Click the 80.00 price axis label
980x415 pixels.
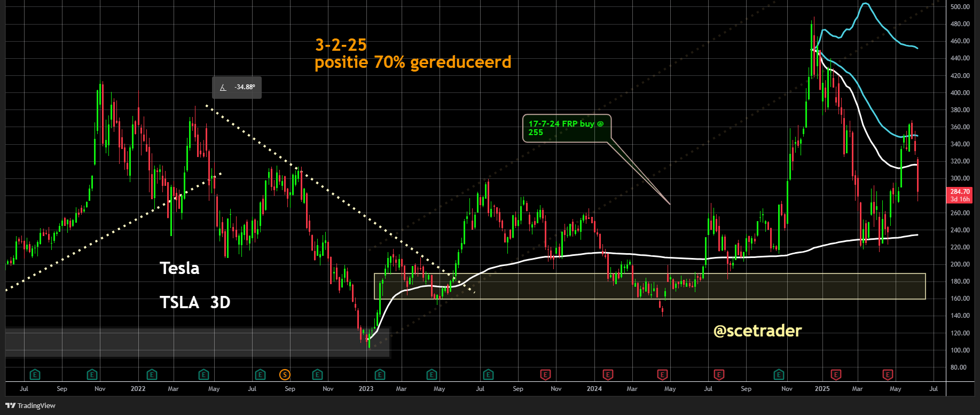click(960, 367)
